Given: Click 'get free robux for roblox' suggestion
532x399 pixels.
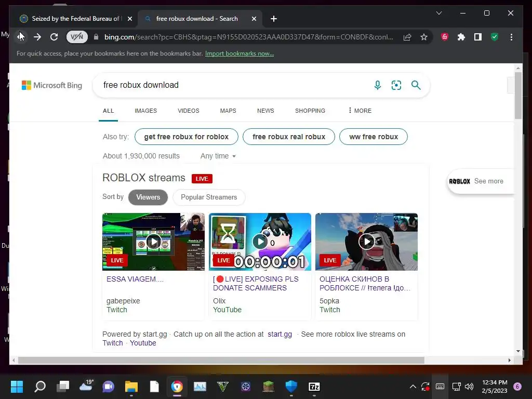Looking at the screenshot, I should click(x=187, y=137).
